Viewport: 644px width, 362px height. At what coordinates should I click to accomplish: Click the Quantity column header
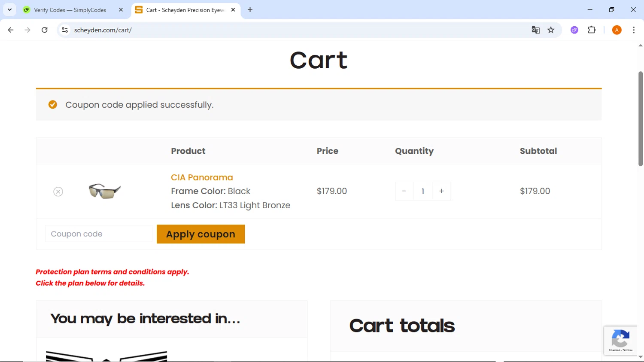tap(414, 151)
